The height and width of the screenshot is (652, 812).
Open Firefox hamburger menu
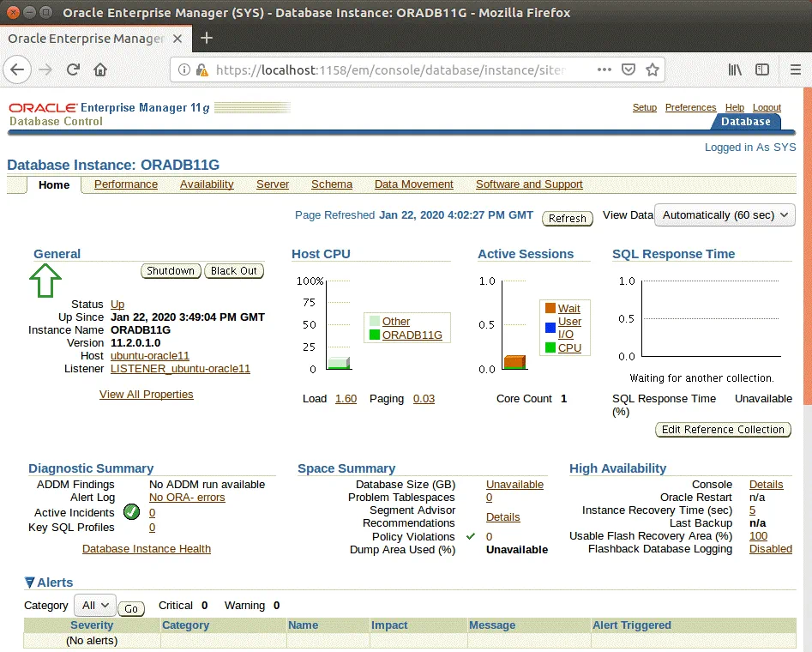point(788,69)
